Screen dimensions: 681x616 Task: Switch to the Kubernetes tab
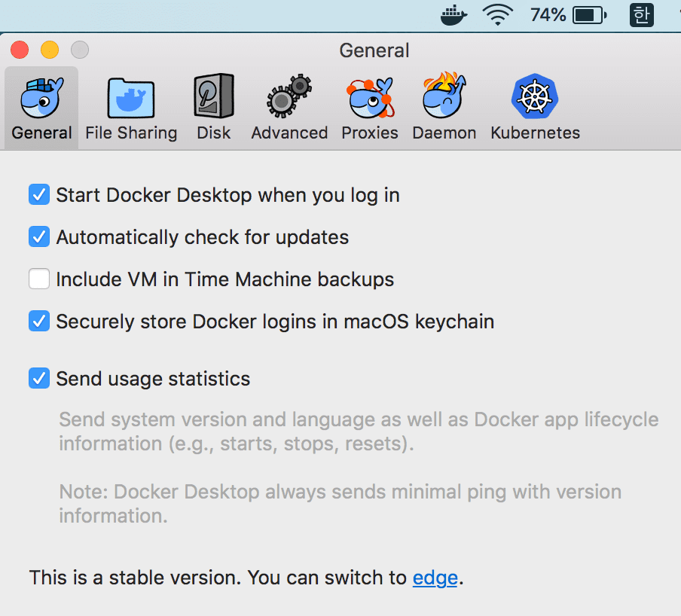(535, 105)
